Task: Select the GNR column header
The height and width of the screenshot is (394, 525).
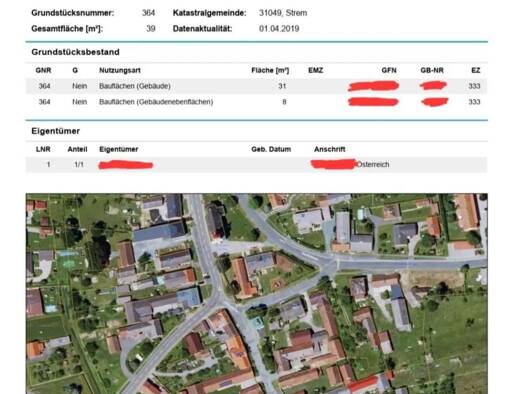Action: (x=44, y=70)
